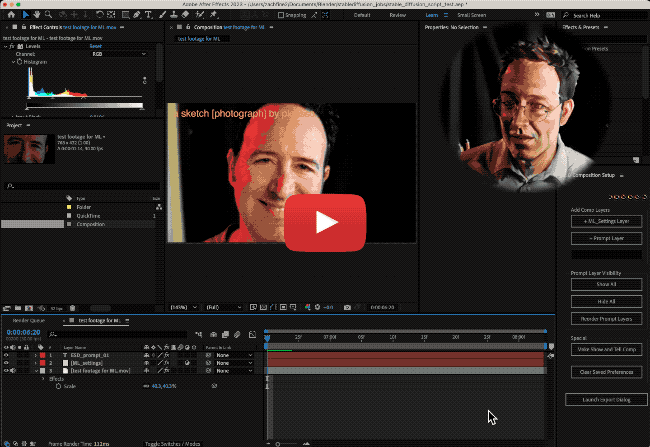
Task: Toggle the transparency grid icon in viewer
Action: pyautogui.click(x=263, y=307)
